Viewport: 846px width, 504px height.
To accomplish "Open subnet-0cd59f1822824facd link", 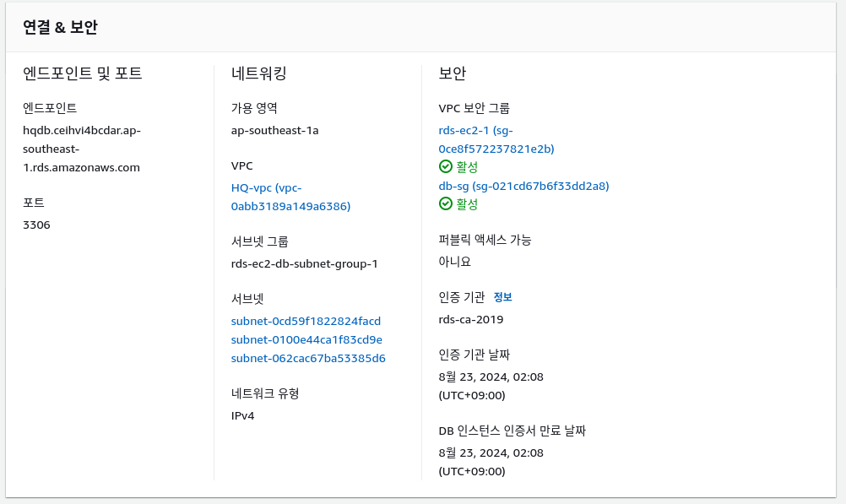I will 306,321.
